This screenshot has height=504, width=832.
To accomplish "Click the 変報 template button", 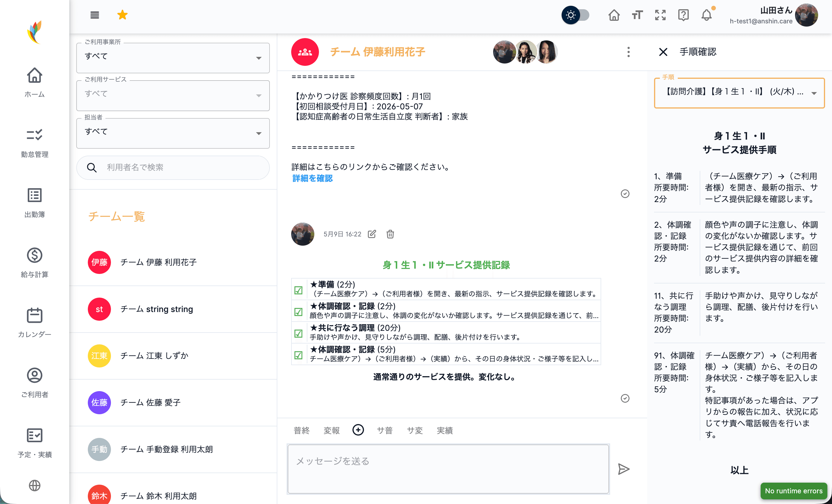I will pos(332,430).
